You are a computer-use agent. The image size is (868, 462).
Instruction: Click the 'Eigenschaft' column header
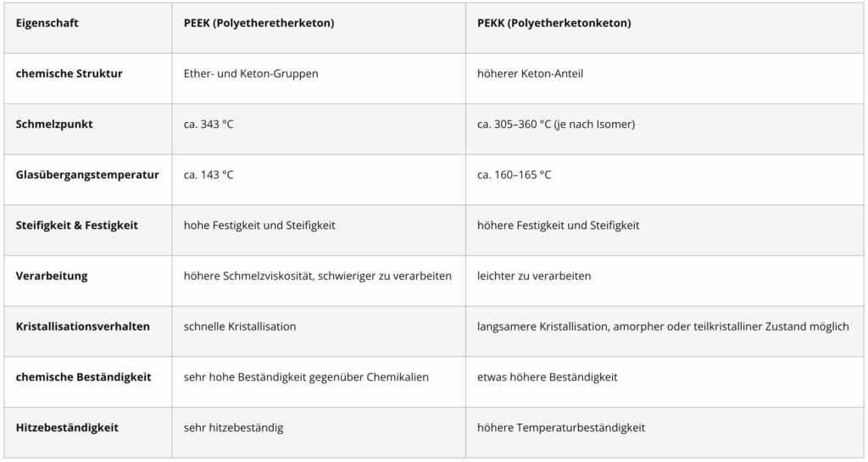point(47,24)
